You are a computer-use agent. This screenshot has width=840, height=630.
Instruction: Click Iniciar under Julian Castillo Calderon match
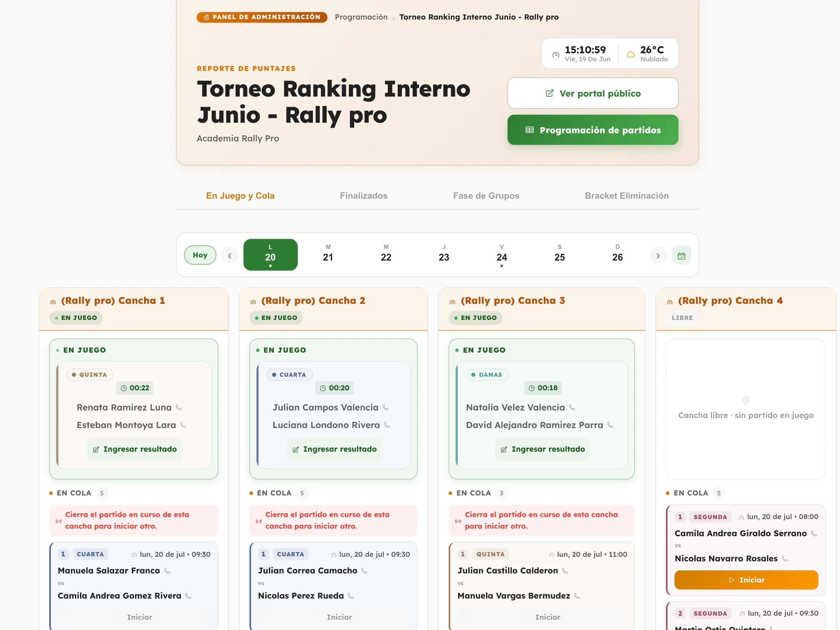pos(542,617)
